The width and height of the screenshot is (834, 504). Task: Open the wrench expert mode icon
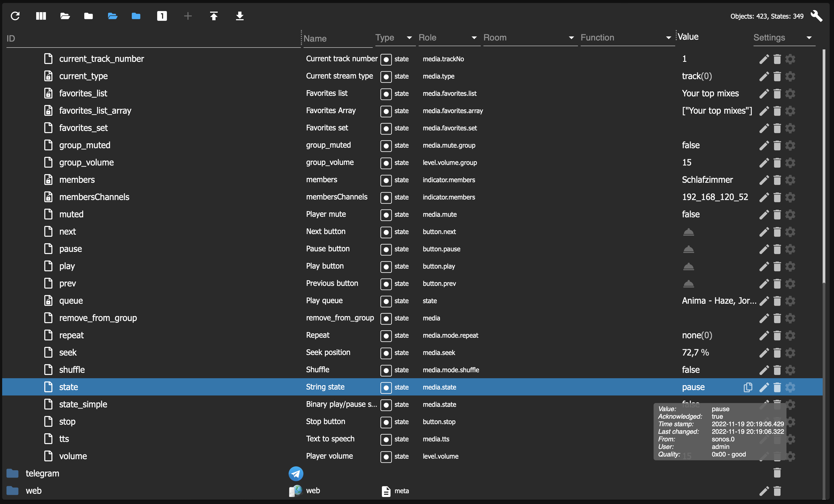pos(816,16)
